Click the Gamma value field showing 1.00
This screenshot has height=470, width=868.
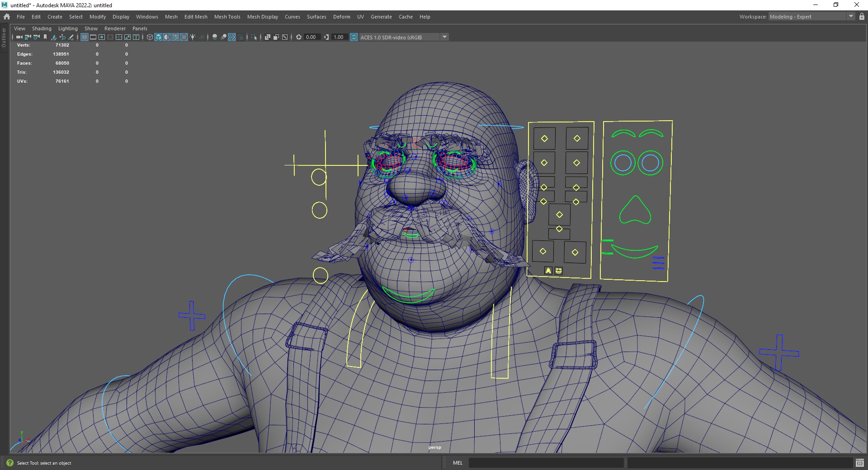[340, 37]
